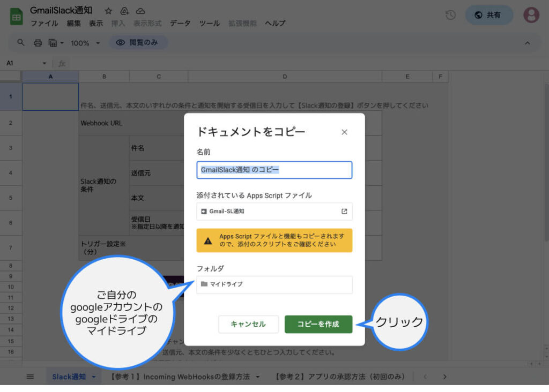This screenshot has height=392, width=549.
Task: Show next sheet tabs with right arrow
Action: [444, 376]
